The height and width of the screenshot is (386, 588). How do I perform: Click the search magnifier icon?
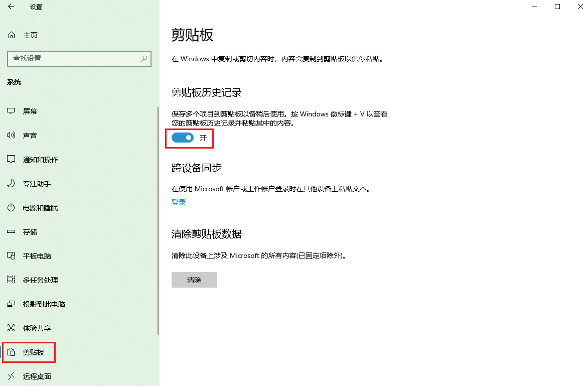[144, 59]
